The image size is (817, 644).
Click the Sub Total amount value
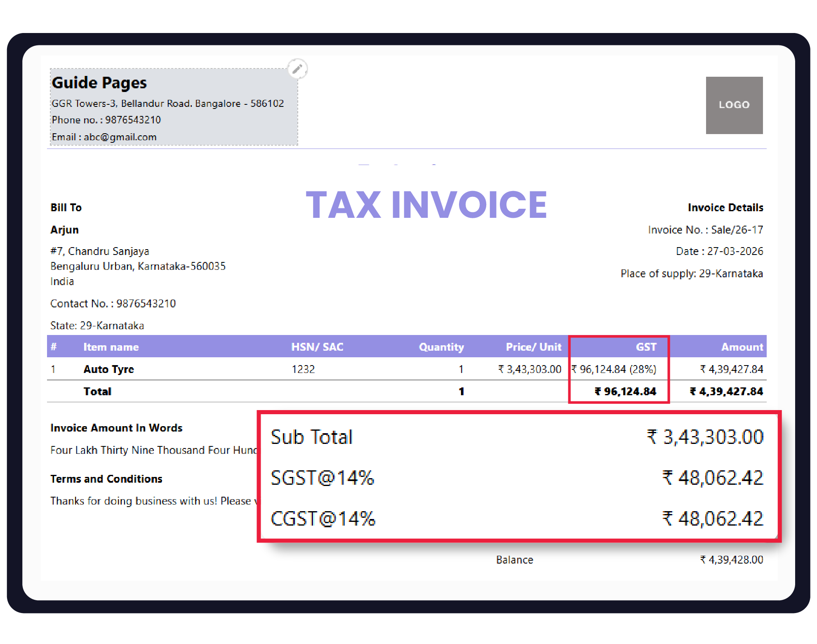[705, 437]
